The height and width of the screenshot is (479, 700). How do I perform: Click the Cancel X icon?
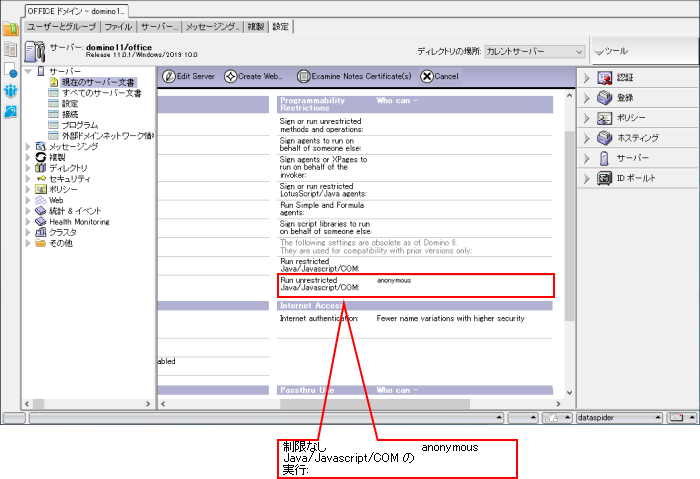427,77
